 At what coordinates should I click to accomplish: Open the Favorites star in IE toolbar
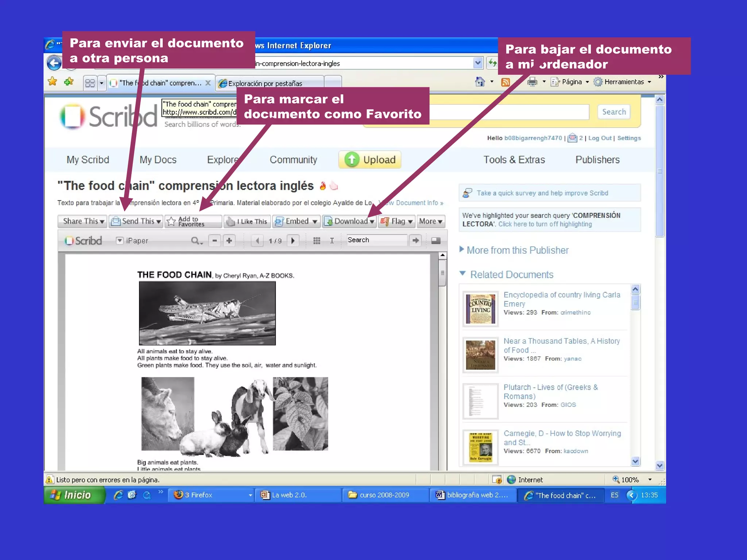(53, 81)
